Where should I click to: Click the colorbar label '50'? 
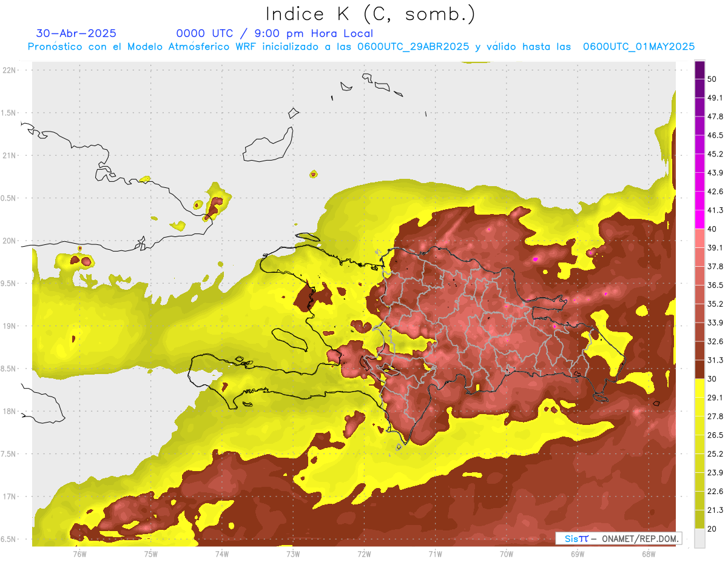712,79
